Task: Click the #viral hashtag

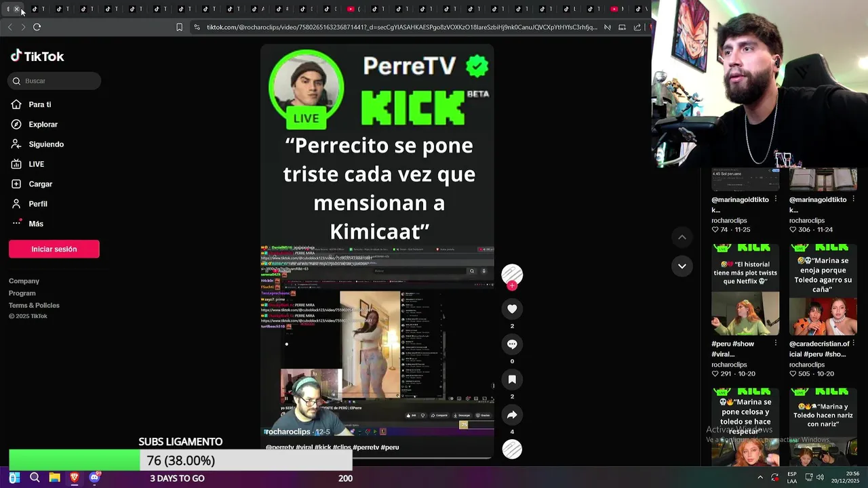Action: pos(304,447)
